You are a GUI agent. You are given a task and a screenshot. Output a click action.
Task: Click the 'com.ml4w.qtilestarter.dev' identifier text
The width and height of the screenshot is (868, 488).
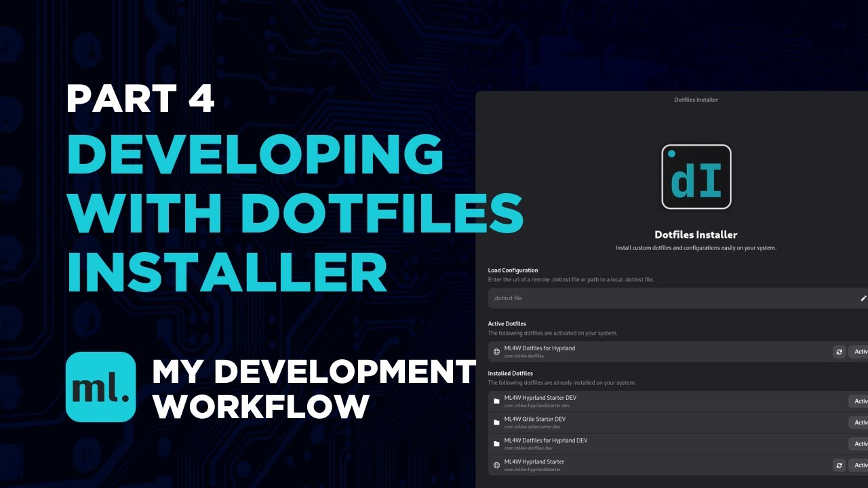532,427
